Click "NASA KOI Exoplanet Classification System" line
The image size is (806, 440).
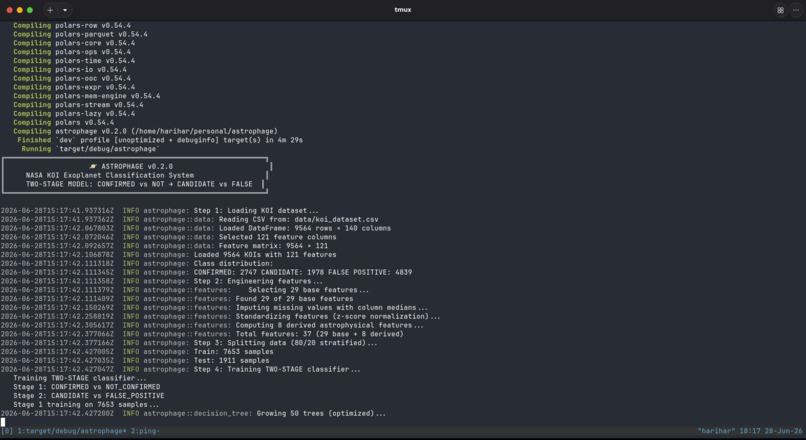pos(110,175)
